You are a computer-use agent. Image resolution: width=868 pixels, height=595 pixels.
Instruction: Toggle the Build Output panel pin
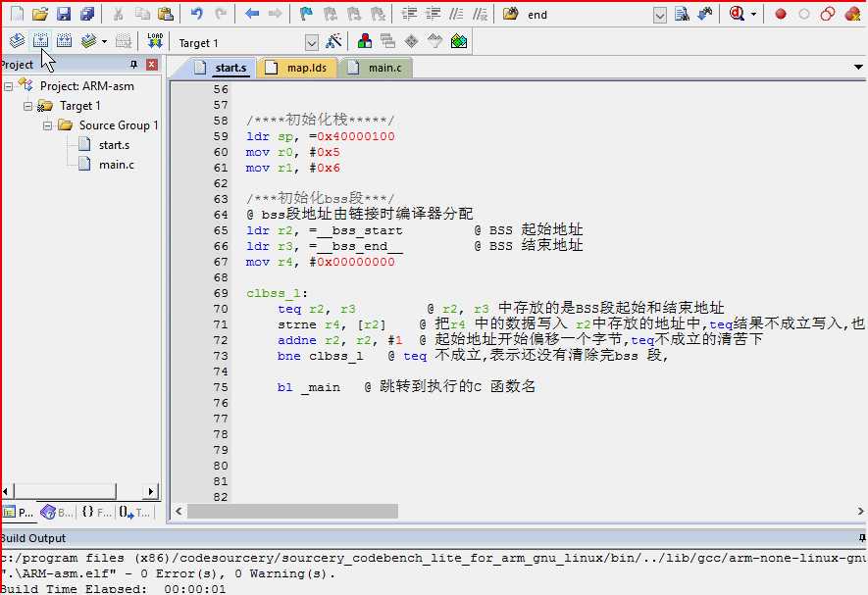coord(862,538)
